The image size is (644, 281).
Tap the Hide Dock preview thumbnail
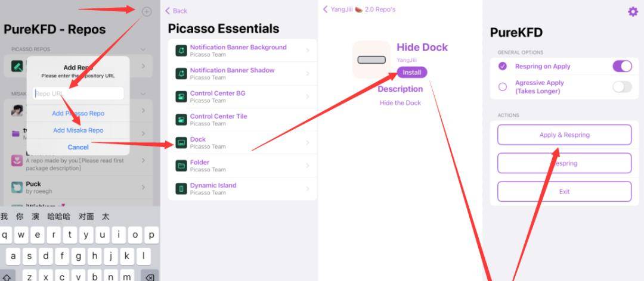[371, 60]
